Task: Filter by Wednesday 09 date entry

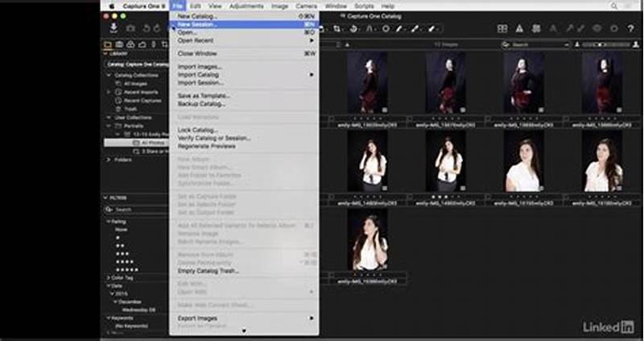Action: tap(138, 310)
